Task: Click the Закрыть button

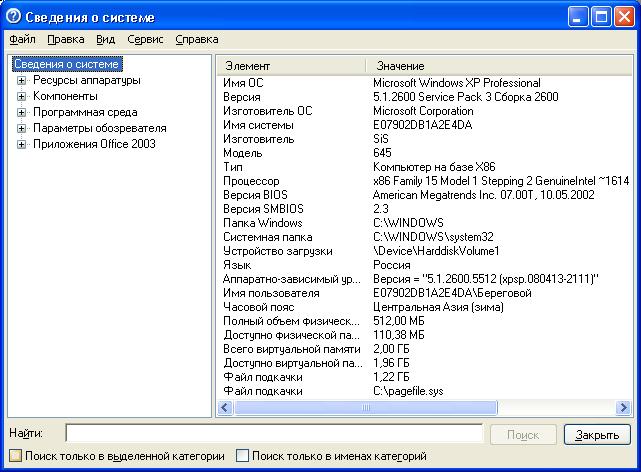Action: [597, 434]
